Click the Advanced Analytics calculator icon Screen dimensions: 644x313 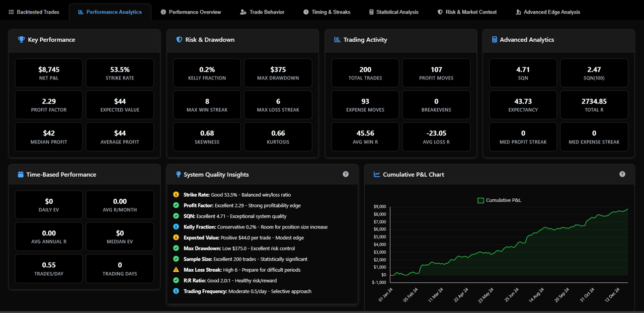point(495,40)
